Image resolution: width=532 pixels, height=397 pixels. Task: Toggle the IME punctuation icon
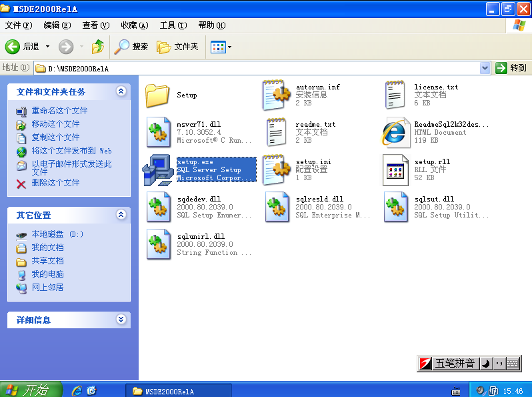[499, 364]
